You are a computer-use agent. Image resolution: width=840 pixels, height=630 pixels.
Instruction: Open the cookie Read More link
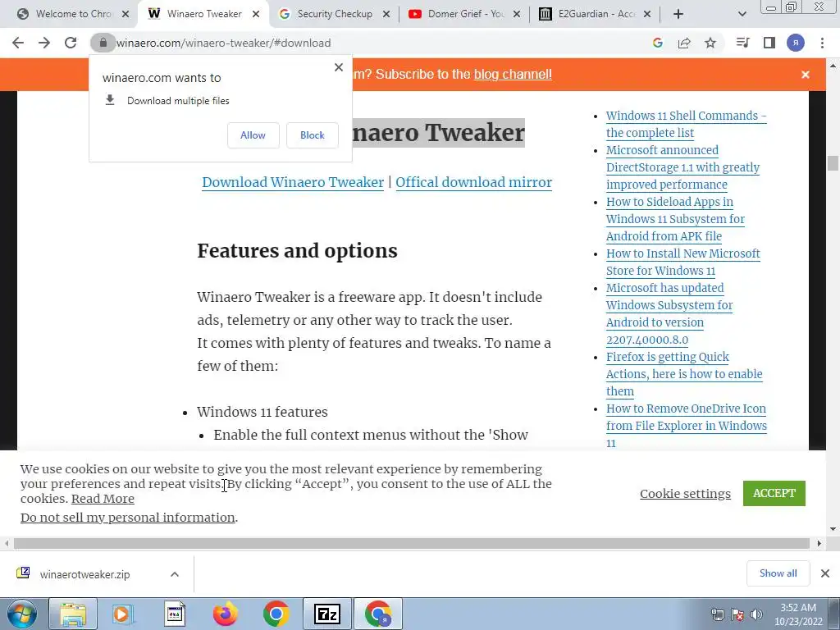(x=103, y=499)
